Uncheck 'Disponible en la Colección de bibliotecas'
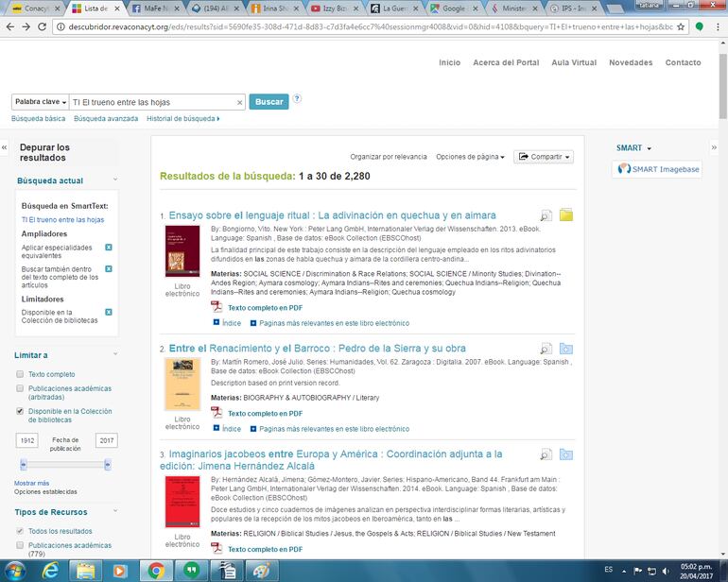 click(21, 412)
